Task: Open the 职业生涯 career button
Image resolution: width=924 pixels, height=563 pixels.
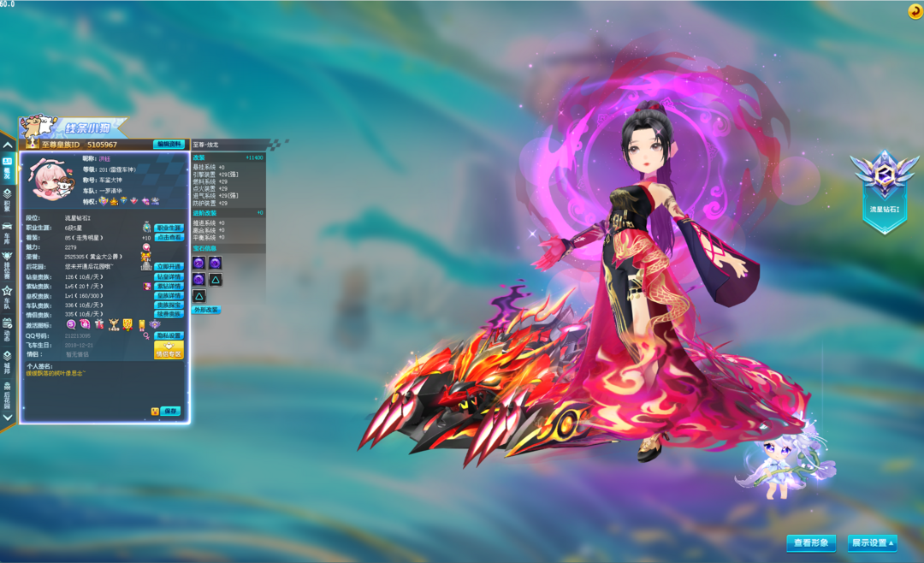Action: coord(169,228)
